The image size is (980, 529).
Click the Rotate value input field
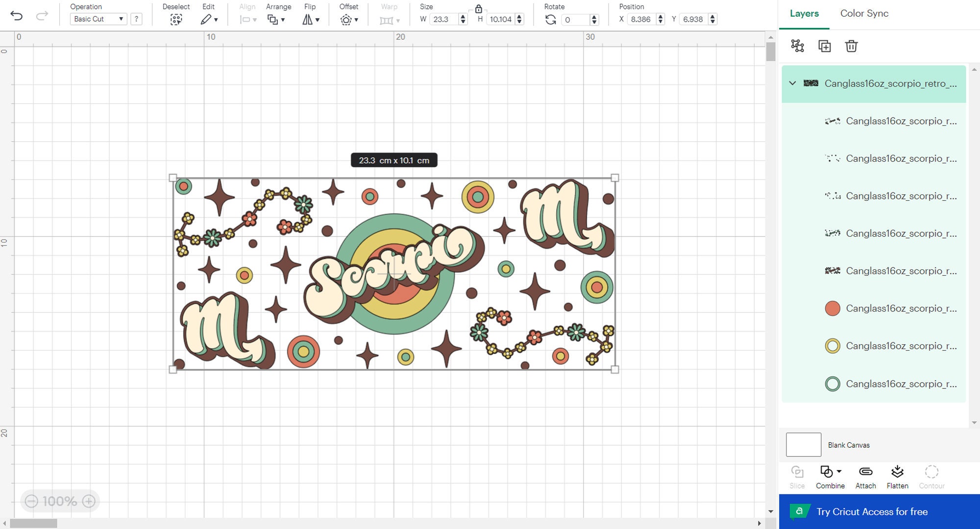point(576,20)
